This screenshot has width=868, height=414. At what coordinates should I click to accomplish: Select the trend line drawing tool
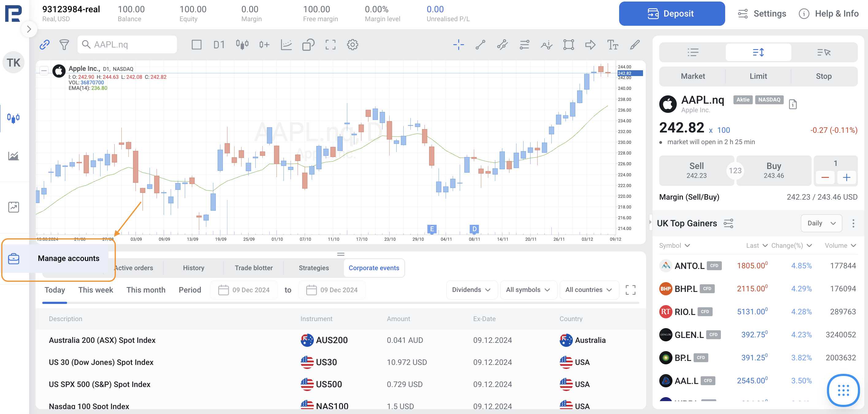coord(480,44)
